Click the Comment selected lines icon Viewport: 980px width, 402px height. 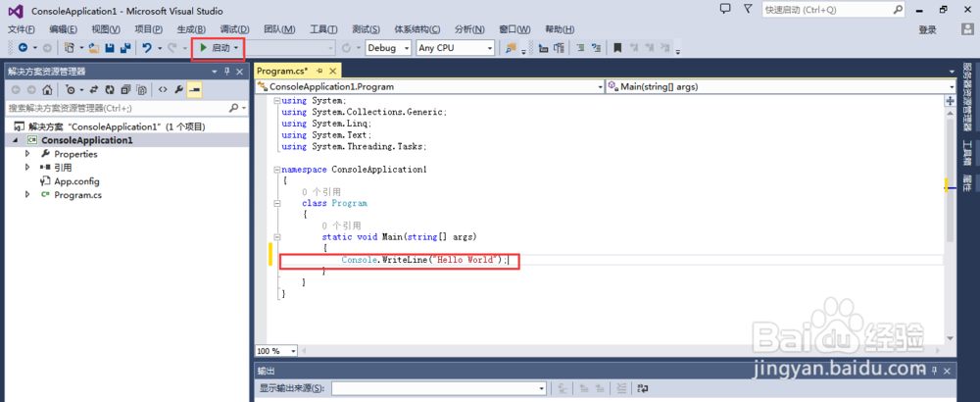(580, 47)
